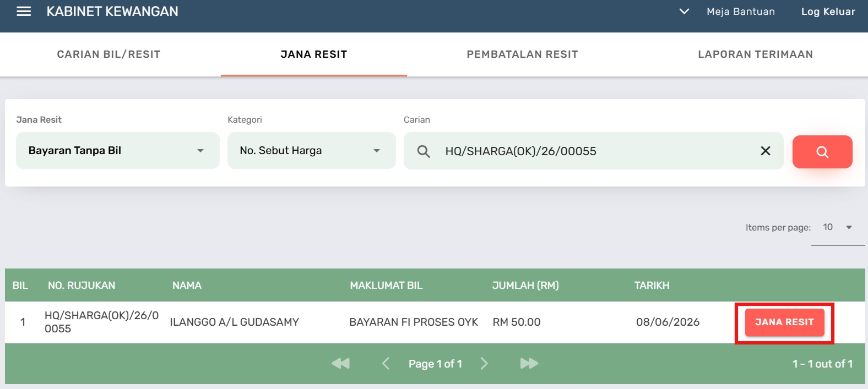Click the BIL column header
Image resolution: width=868 pixels, height=389 pixels.
pos(20,286)
